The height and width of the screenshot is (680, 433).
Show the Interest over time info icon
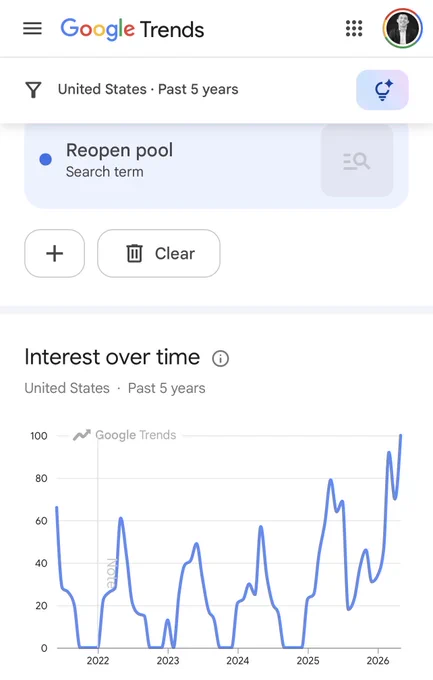(220, 359)
